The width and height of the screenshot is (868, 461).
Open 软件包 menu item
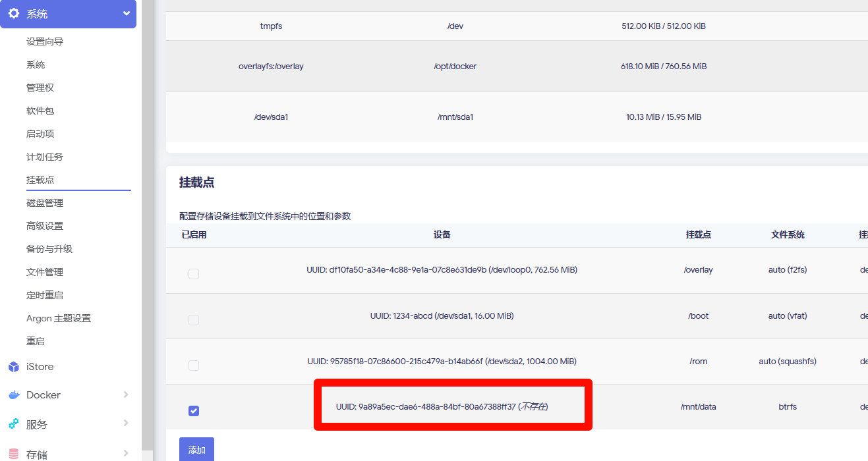click(x=40, y=111)
